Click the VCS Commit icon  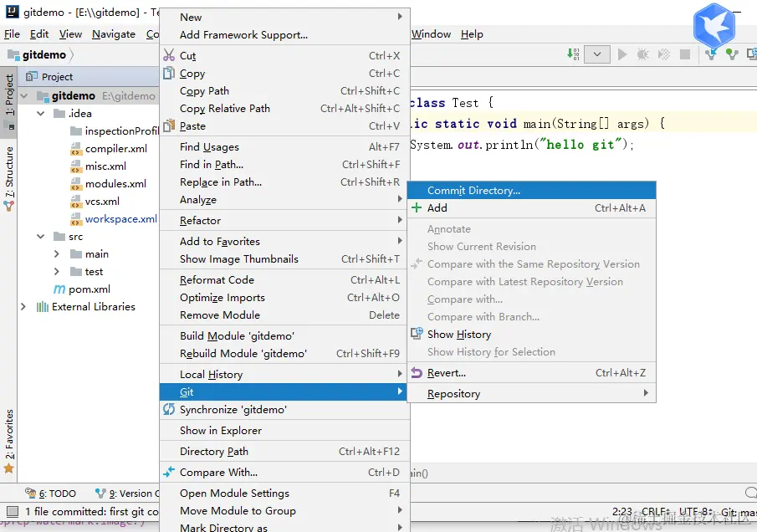click(731, 54)
